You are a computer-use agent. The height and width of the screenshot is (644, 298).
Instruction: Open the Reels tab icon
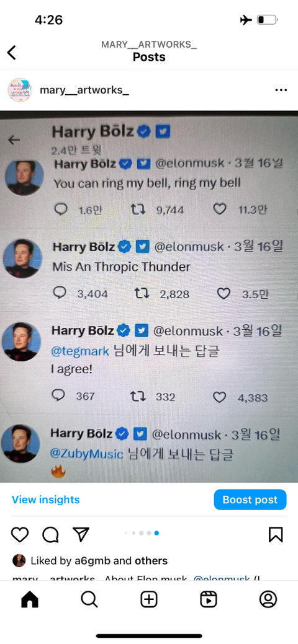click(209, 599)
